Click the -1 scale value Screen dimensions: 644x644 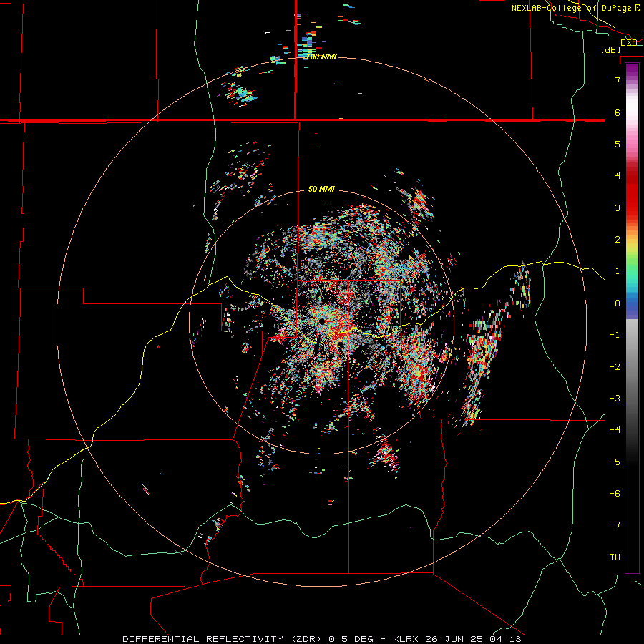(x=615, y=334)
